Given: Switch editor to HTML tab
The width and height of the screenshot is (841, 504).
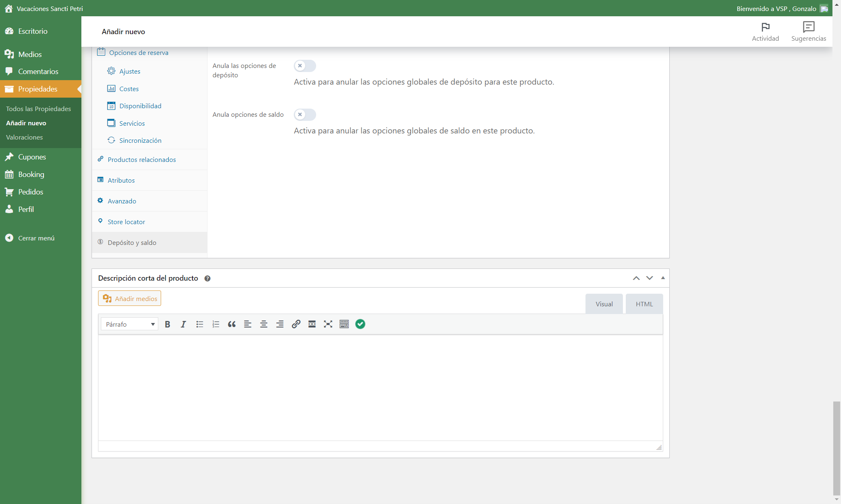Looking at the screenshot, I should (x=644, y=304).
